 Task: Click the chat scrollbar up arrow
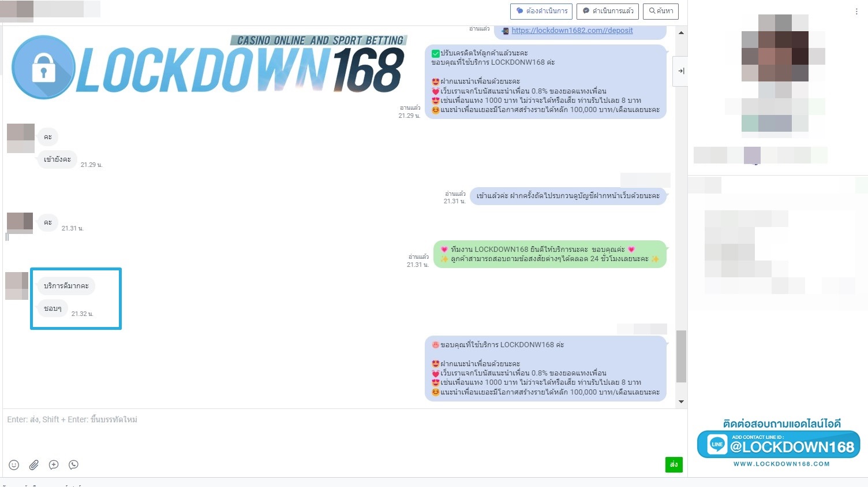681,33
